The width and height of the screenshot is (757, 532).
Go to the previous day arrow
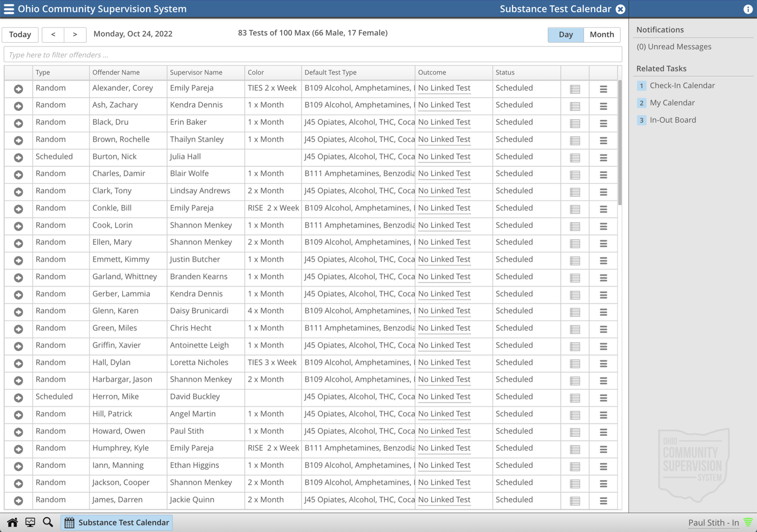pyautogui.click(x=53, y=35)
